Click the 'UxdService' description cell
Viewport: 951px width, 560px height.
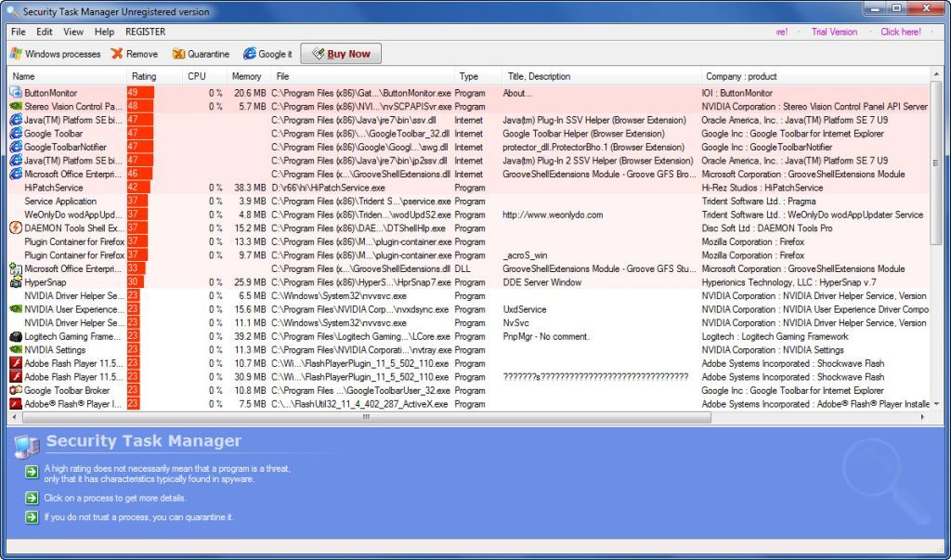point(525,309)
